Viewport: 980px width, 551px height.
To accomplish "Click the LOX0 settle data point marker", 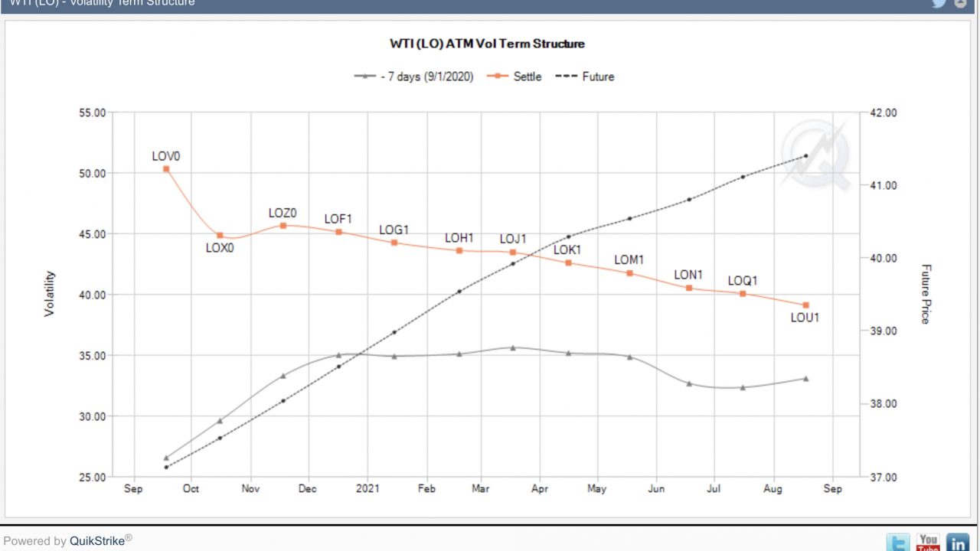I will click(x=220, y=236).
